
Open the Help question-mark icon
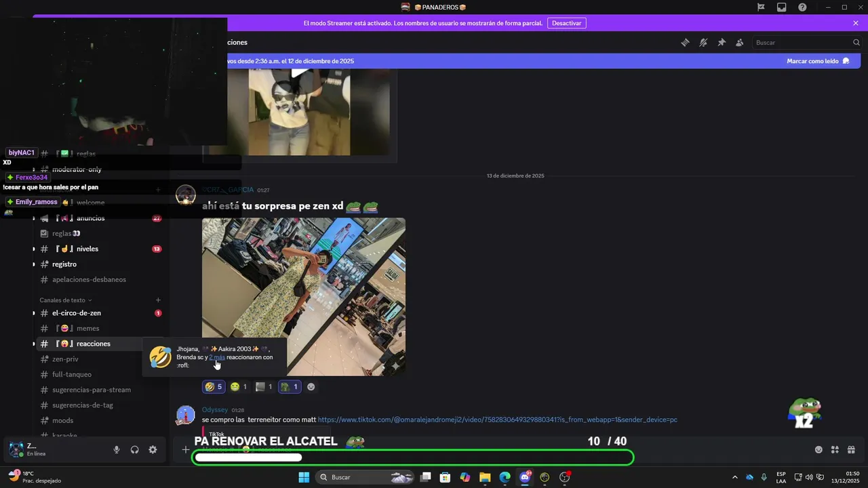click(802, 7)
